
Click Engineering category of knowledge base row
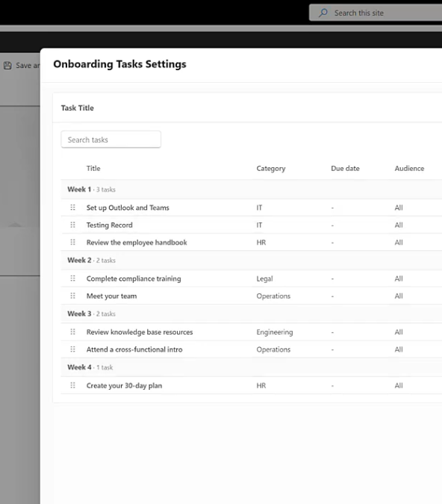point(275,332)
